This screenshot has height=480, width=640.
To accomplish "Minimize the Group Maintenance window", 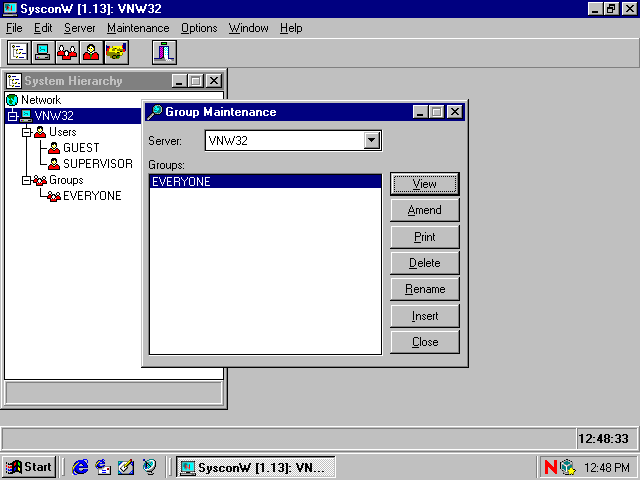I will click(x=420, y=112).
